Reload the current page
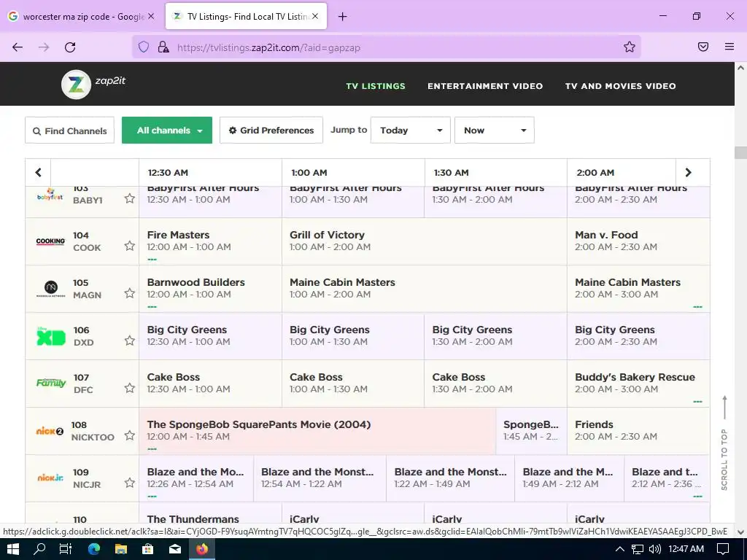Screen dimensions: 747x560 point(70,47)
